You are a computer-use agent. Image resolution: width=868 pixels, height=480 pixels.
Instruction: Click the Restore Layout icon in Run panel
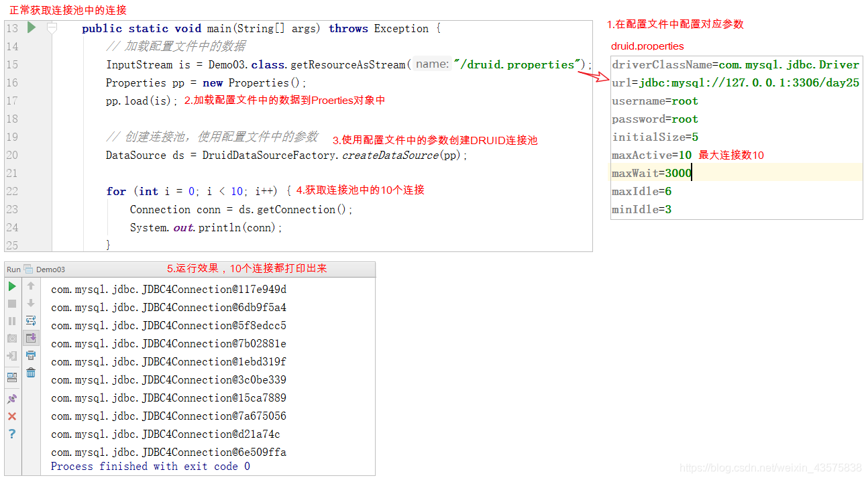(12, 377)
